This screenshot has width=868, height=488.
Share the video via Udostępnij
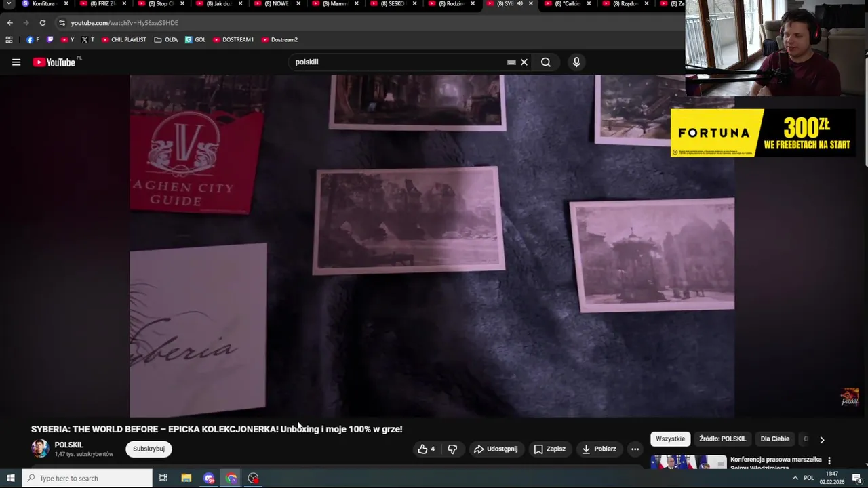[x=496, y=449]
